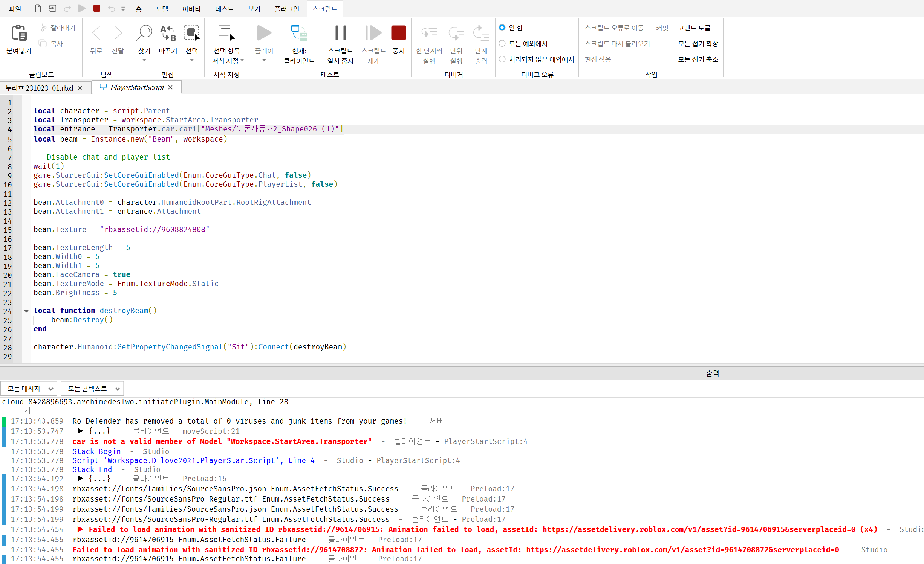Screen dimensions: 924x564
Task: Click Reload Script (스크립트 다시 불러오기)
Action: coord(617,44)
